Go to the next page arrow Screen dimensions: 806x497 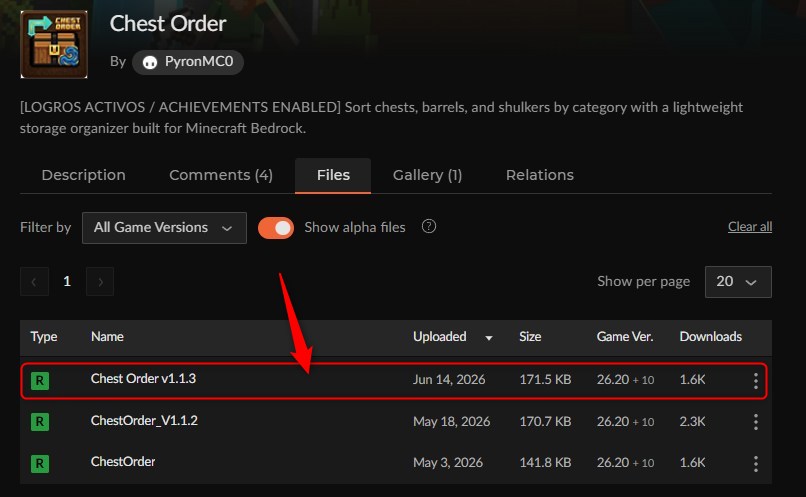(100, 281)
